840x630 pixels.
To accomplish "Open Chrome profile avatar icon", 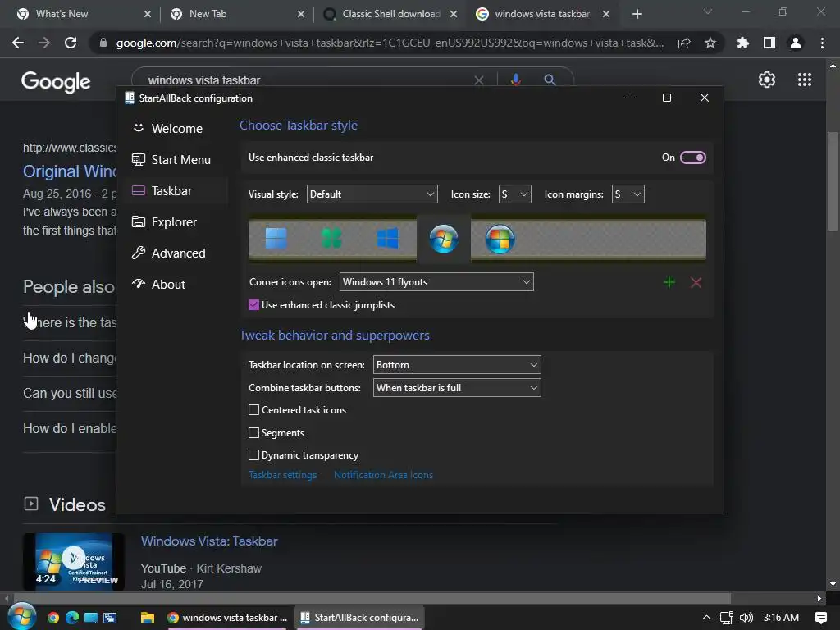I will click(x=796, y=43).
